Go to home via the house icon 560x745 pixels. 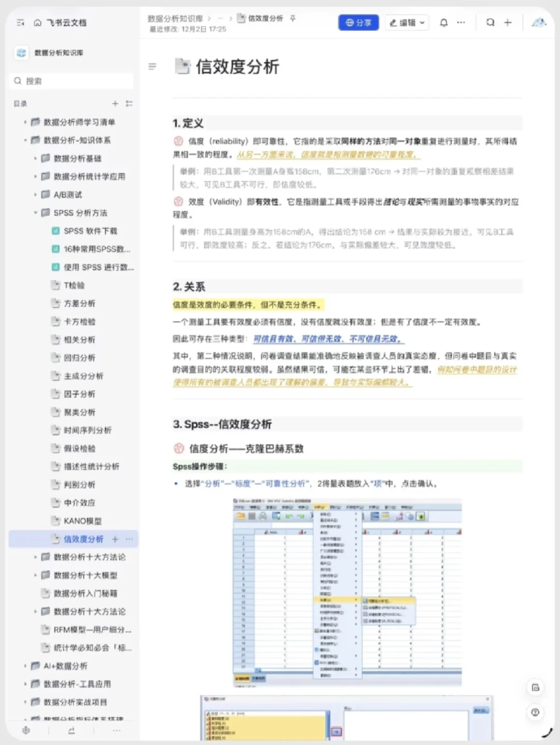click(x=37, y=23)
